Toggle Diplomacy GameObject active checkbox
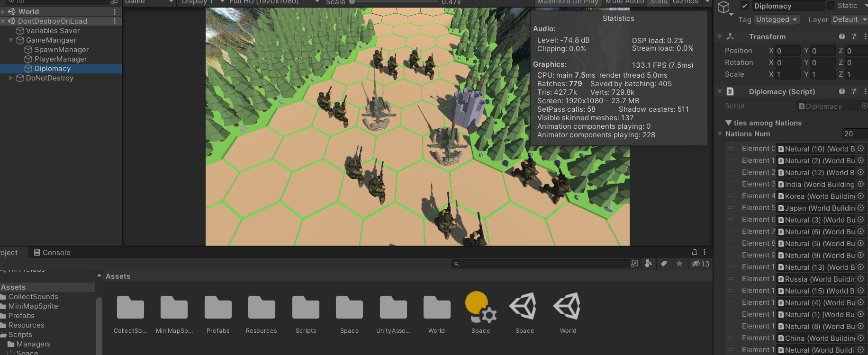This screenshot has height=355, width=868. click(744, 6)
